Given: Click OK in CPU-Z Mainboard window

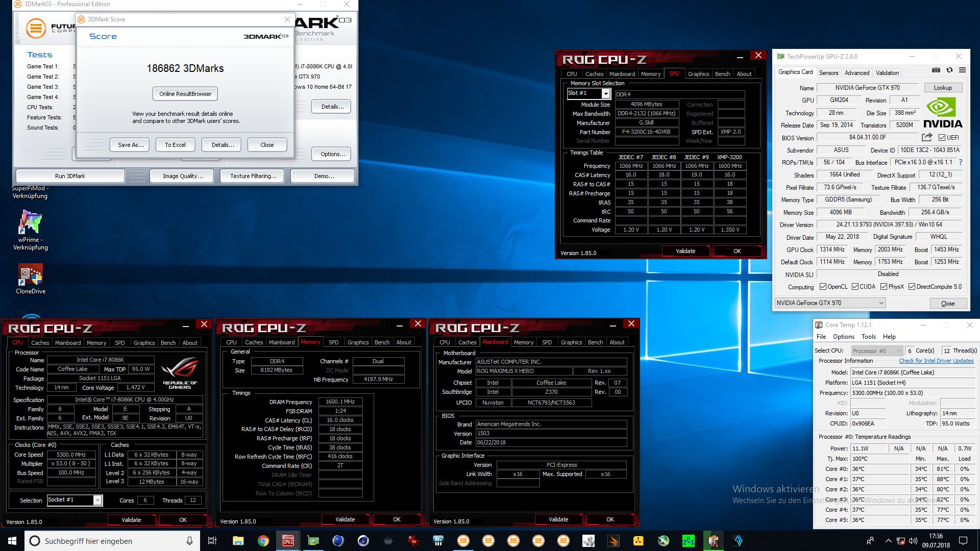Looking at the screenshot, I should tap(610, 519).
